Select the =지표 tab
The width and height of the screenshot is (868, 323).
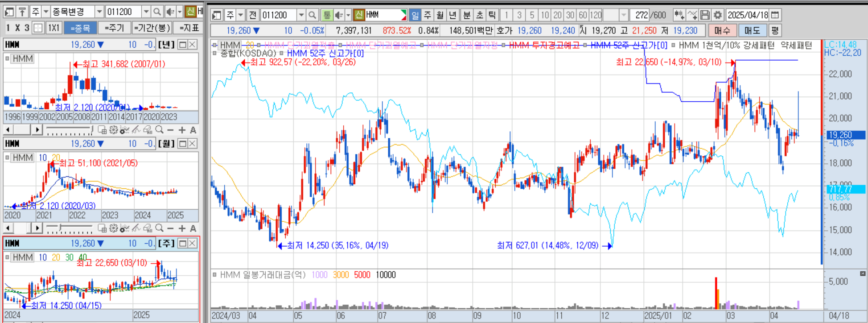pos(189,28)
